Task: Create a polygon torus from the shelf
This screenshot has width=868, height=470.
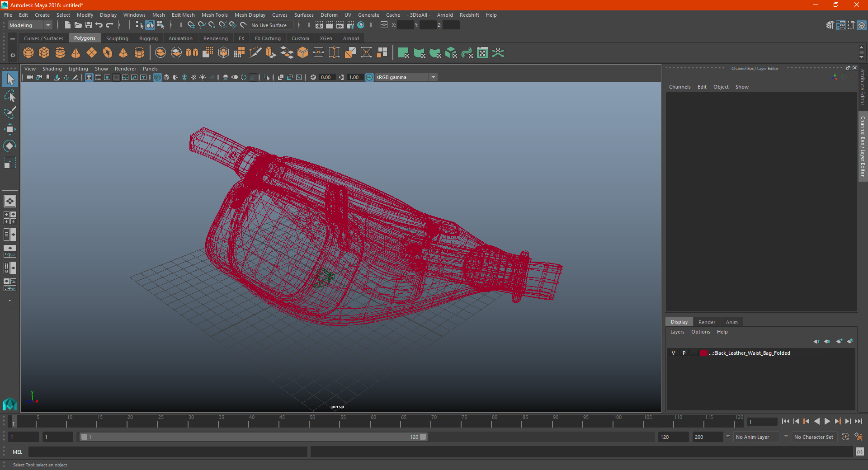Action: pyautogui.click(x=108, y=53)
